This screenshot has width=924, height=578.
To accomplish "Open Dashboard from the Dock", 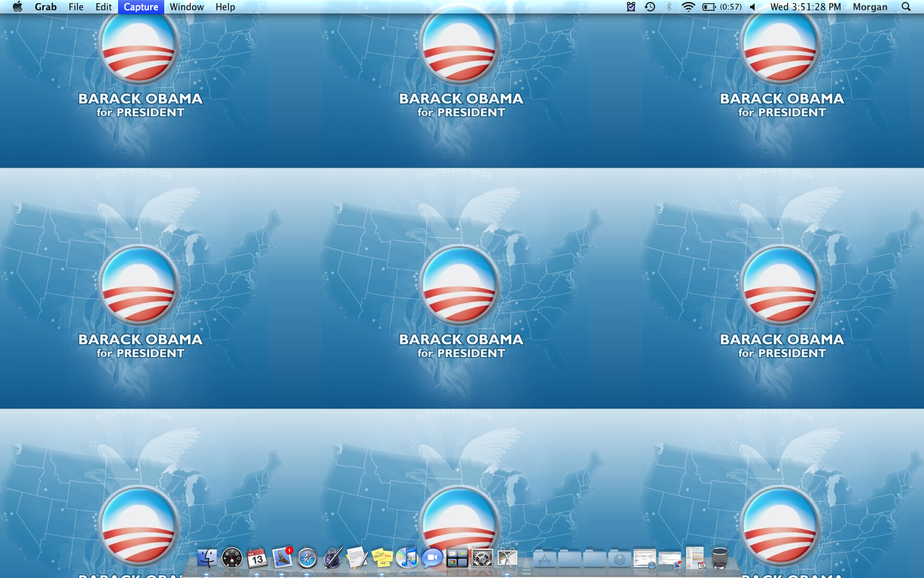I will click(232, 557).
